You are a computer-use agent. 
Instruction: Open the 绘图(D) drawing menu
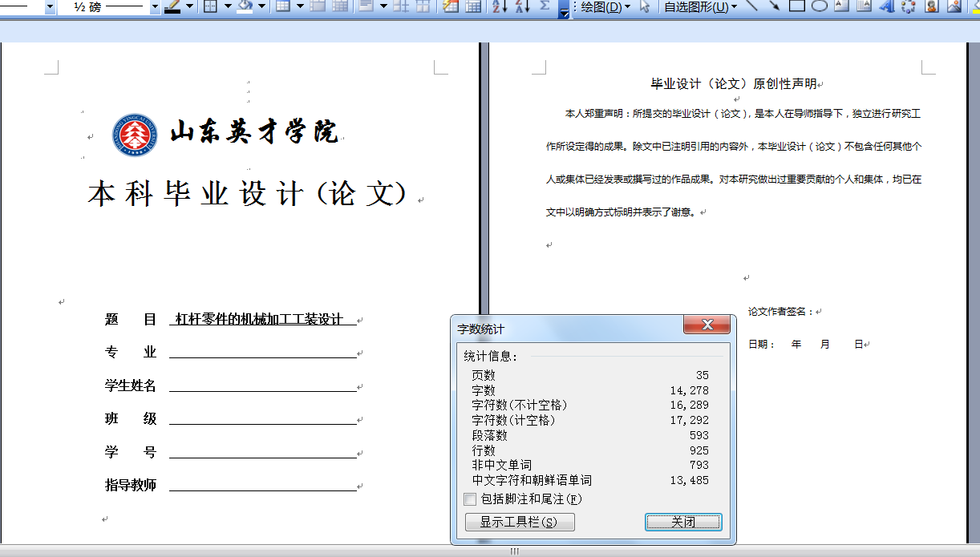click(x=605, y=7)
